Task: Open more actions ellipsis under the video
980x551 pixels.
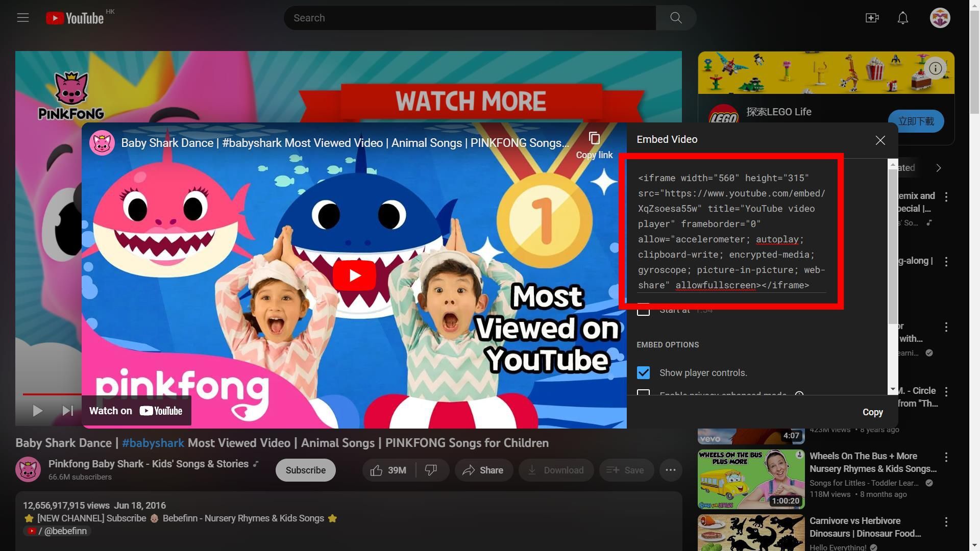Action: click(671, 470)
